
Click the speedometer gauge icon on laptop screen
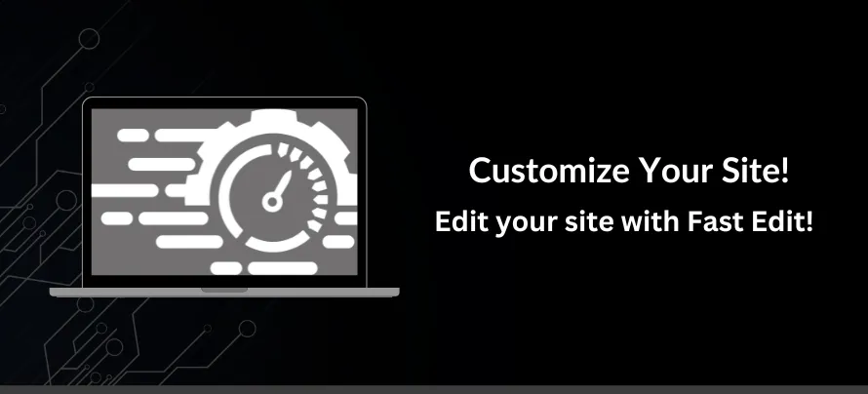274,196
